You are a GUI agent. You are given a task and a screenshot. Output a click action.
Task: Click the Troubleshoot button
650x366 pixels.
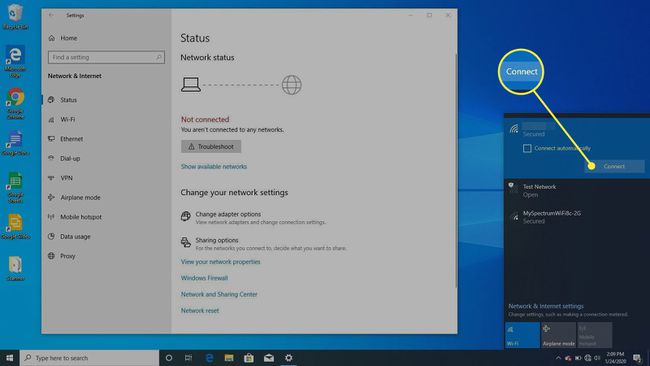(211, 146)
